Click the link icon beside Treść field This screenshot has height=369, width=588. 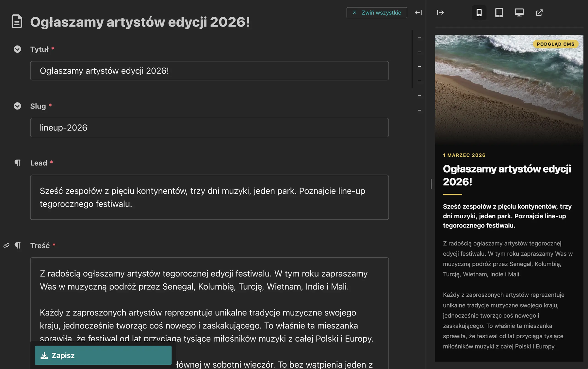pos(6,245)
